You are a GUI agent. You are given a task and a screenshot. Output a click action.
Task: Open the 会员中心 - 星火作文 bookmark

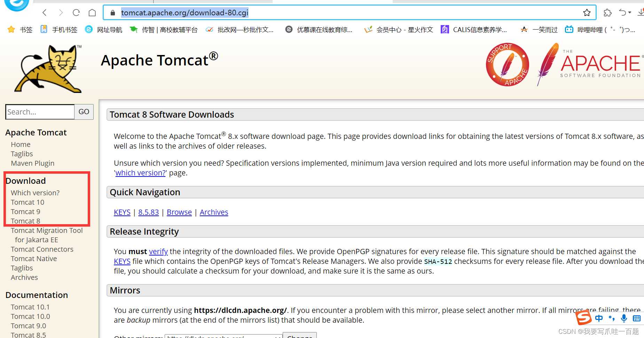399,30
